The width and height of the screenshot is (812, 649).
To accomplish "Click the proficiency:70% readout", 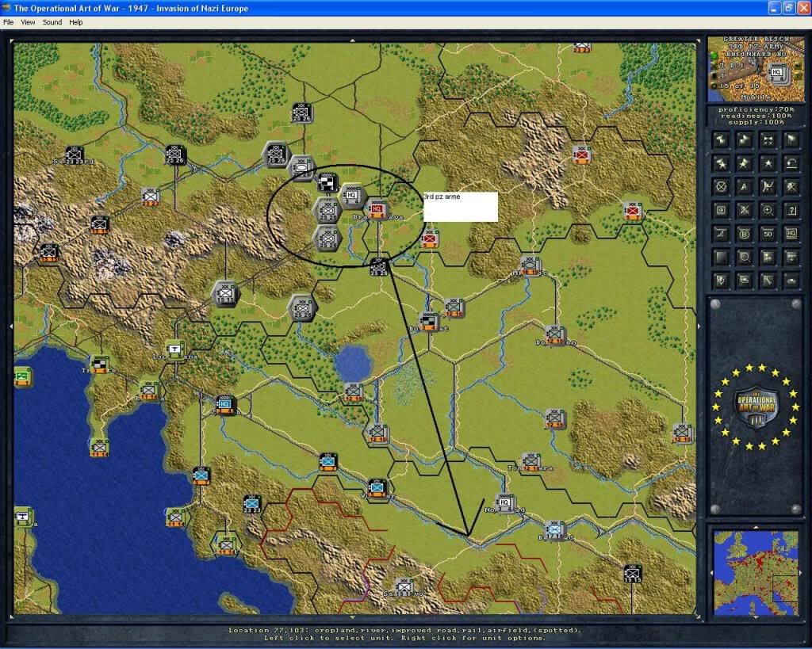I will (x=756, y=109).
